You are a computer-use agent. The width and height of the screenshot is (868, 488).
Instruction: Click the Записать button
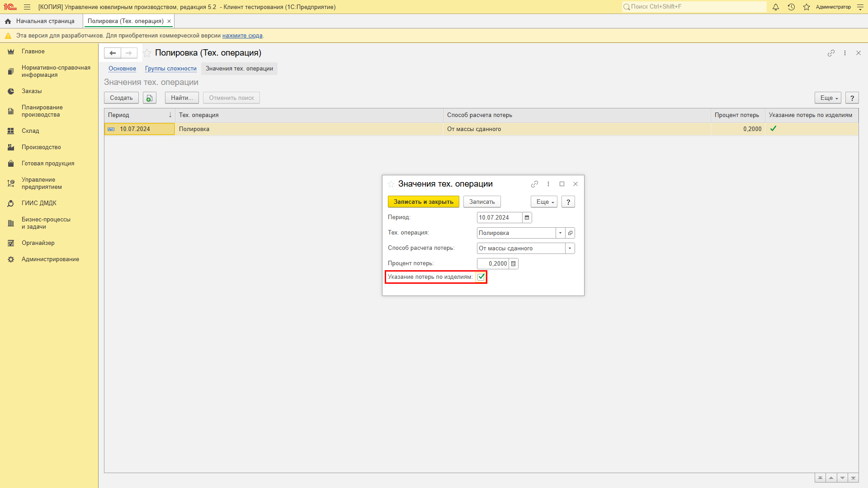[x=482, y=202]
